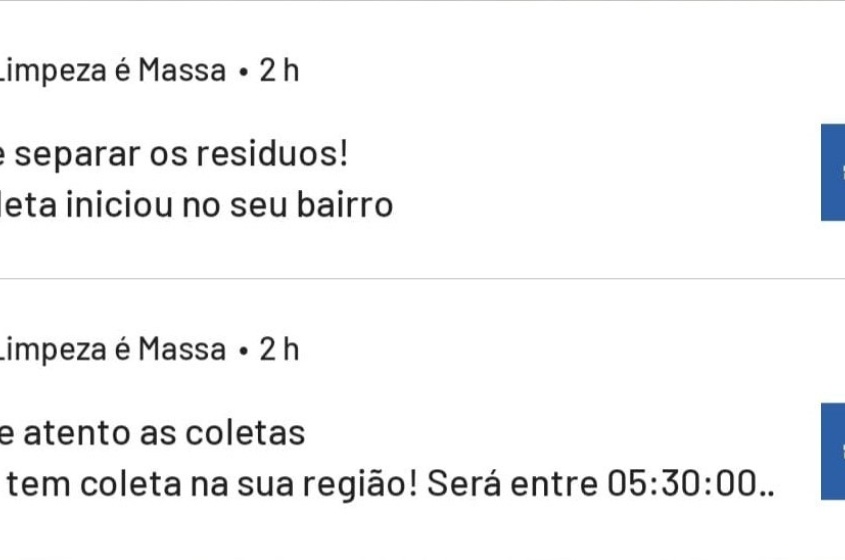Open the blue thumbnail beside 'atento as coletas'

(833, 451)
